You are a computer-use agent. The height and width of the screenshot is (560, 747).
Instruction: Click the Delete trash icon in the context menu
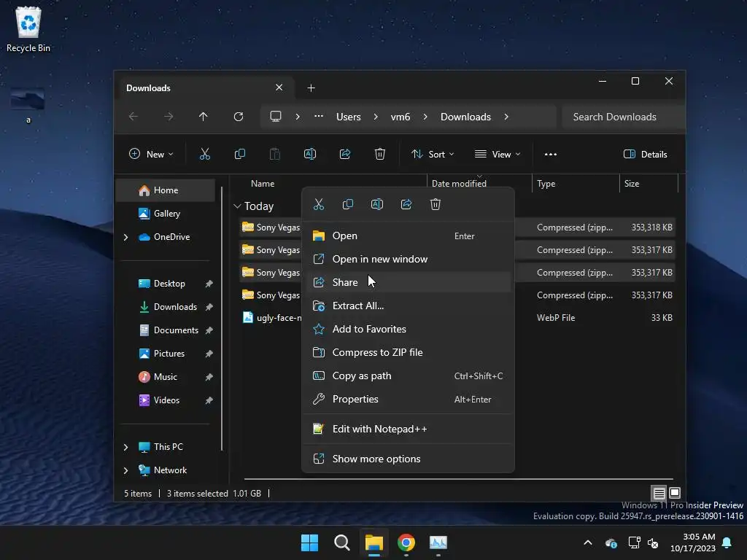click(435, 204)
